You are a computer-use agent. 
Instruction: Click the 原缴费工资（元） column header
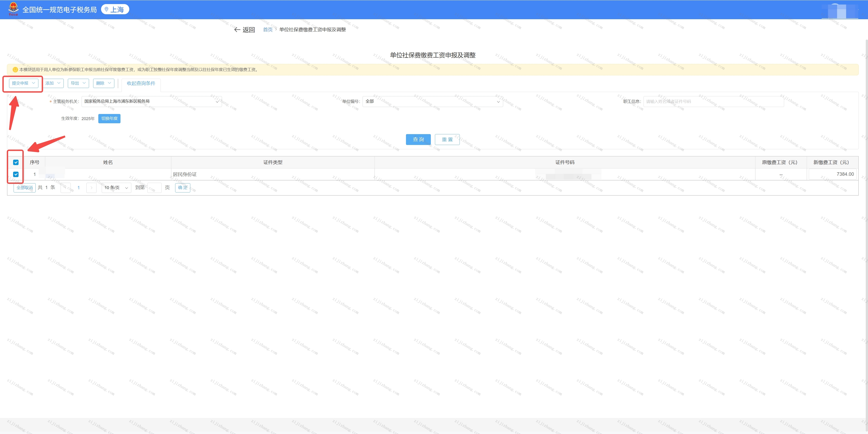click(x=781, y=163)
